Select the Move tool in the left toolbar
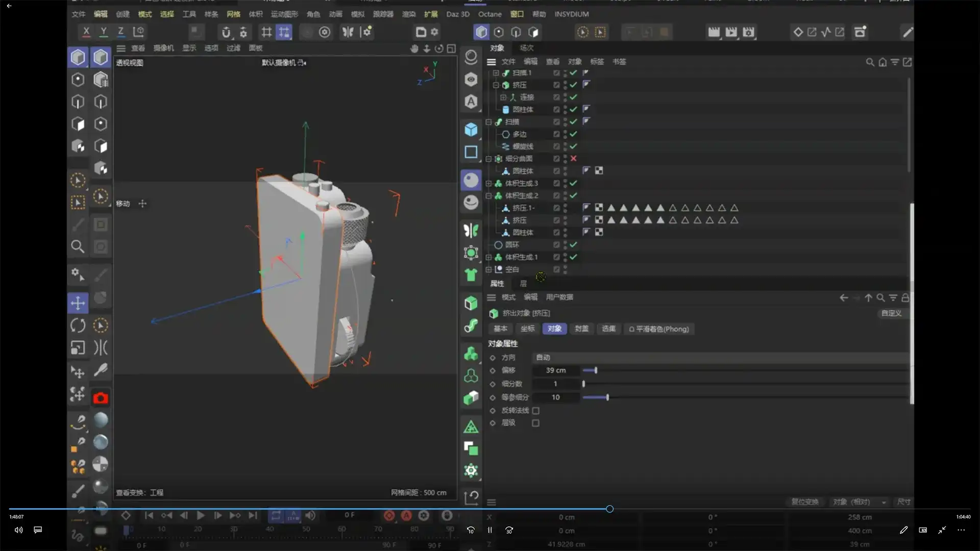980x551 pixels. (78, 303)
